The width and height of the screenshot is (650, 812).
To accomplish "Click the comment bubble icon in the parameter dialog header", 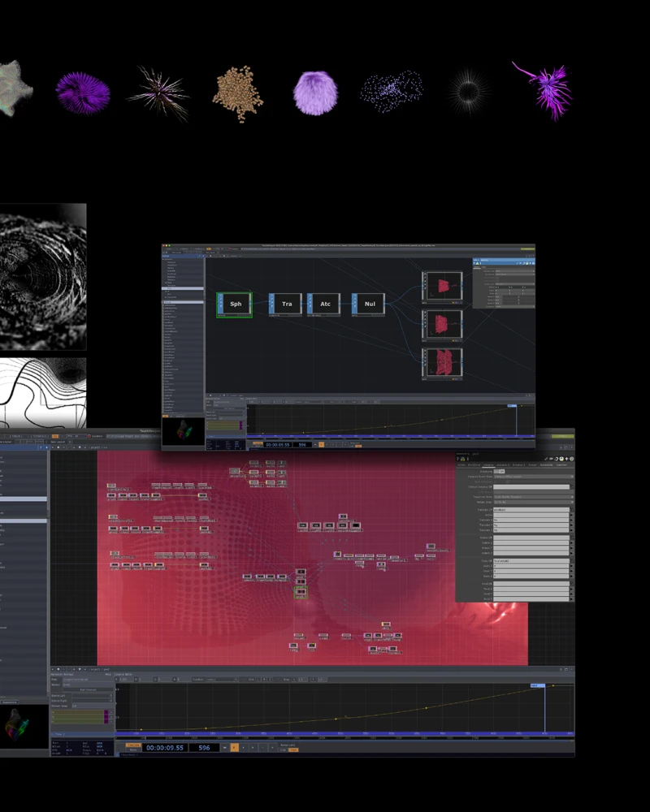I will (x=551, y=458).
